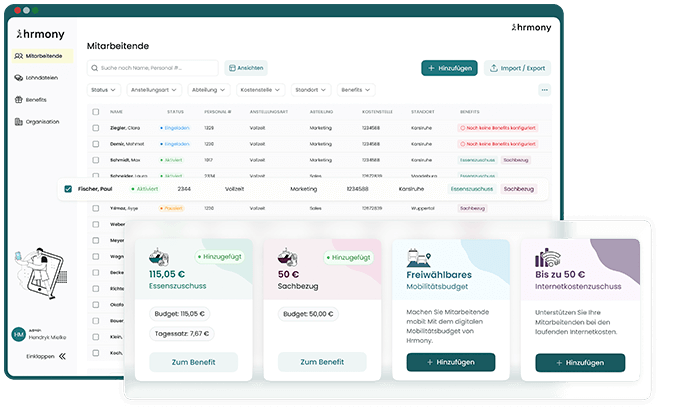The height and width of the screenshot is (417, 674).
Task: Click the Hinzugefügt badge on Sachbezug card
Action: pyautogui.click(x=348, y=258)
